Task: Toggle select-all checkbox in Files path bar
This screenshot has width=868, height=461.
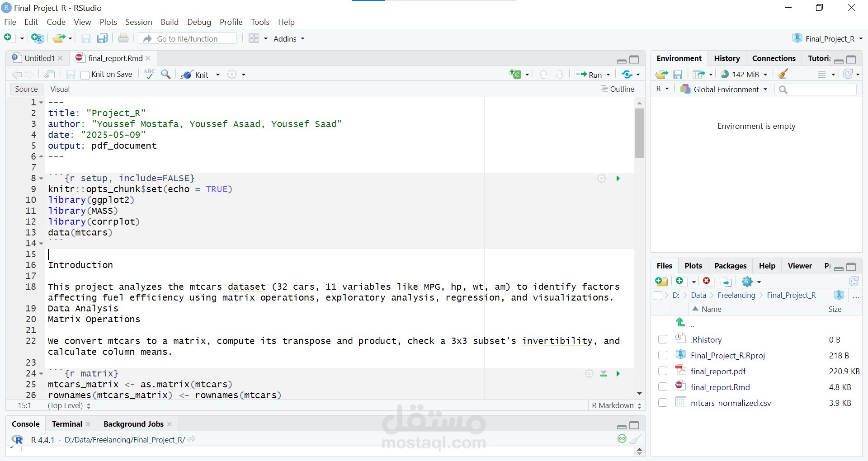Action: tap(658, 296)
